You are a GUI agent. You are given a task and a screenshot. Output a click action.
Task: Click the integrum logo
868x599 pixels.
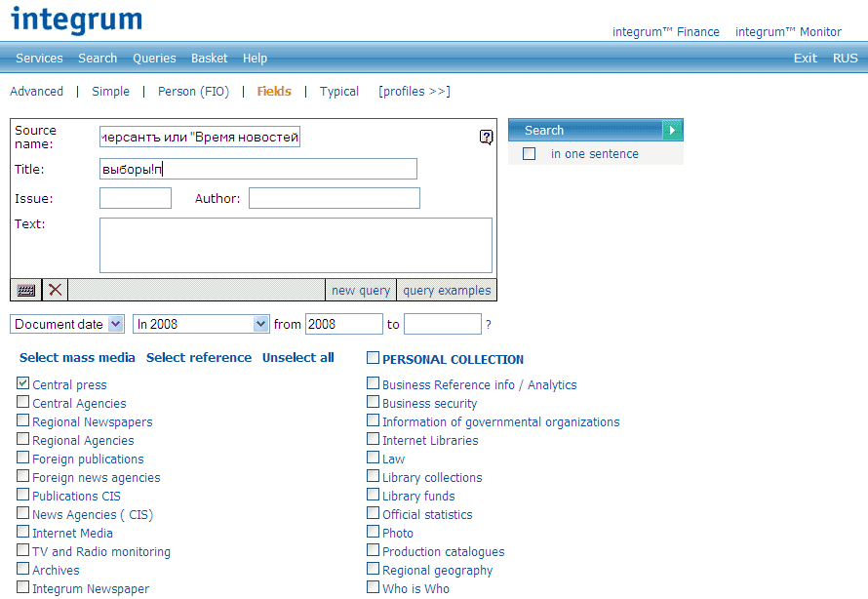[x=76, y=19]
